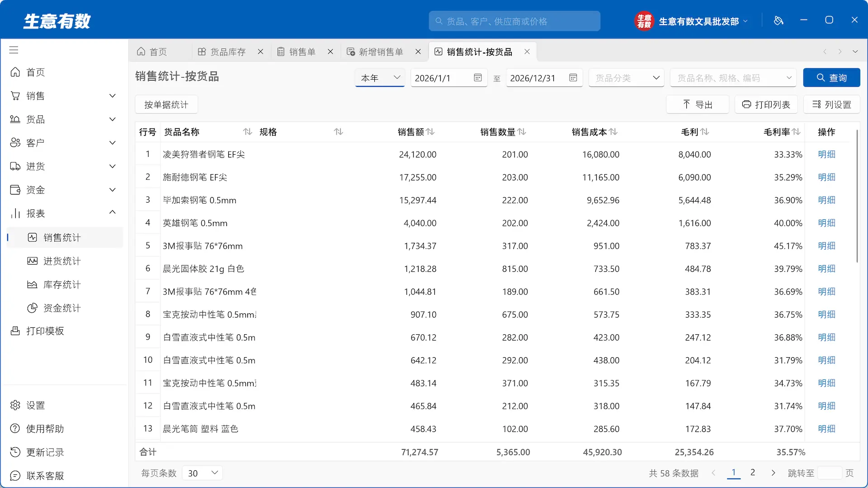Sort by 规格 column sort icon
The height and width of the screenshot is (488, 868).
339,132
